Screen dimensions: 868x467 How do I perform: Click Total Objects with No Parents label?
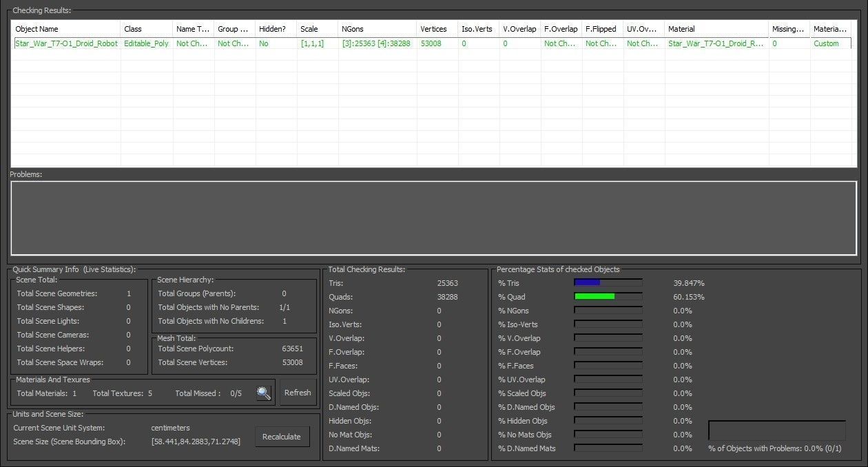(x=209, y=307)
